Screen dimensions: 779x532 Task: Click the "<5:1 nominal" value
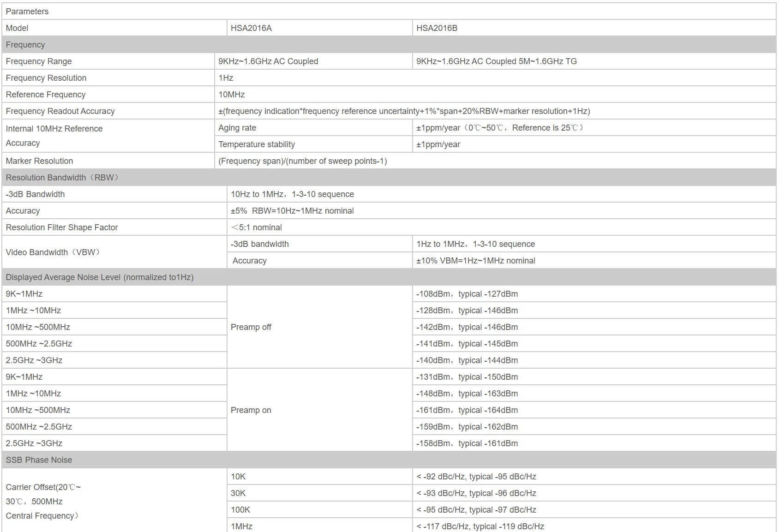[256, 227]
